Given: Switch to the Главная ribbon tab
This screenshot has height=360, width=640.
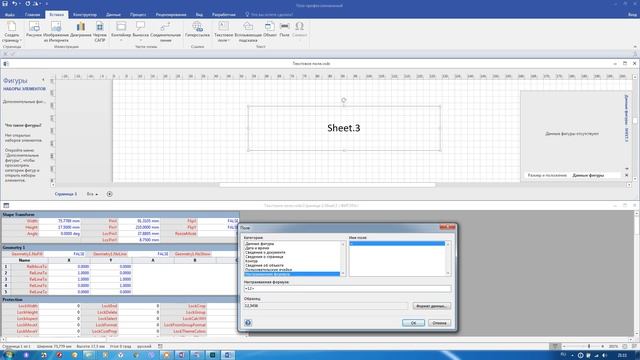Looking at the screenshot, I should [x=32, y=15].
